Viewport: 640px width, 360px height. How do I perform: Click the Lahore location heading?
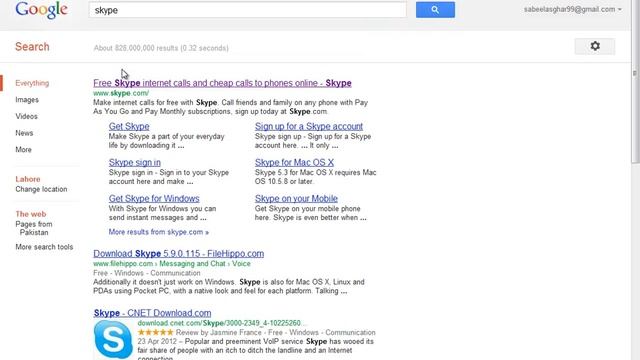[x=28, y=179]
